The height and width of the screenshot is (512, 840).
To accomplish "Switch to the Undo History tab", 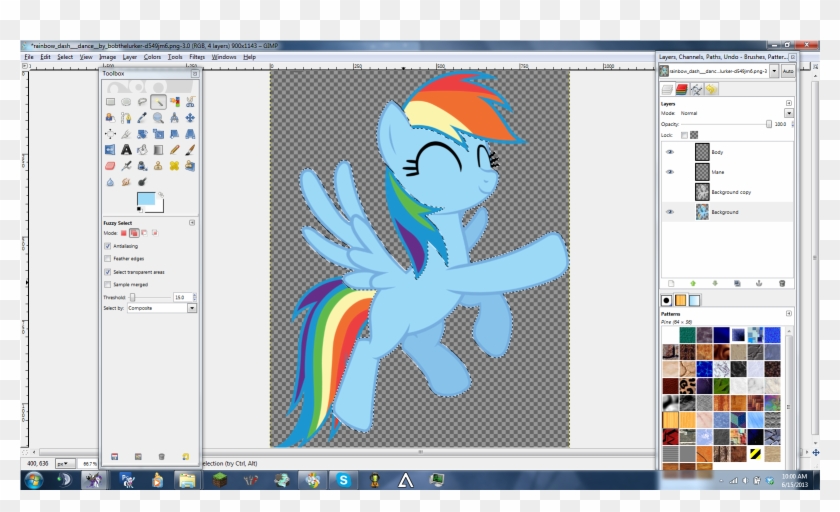I will point(711,89).
